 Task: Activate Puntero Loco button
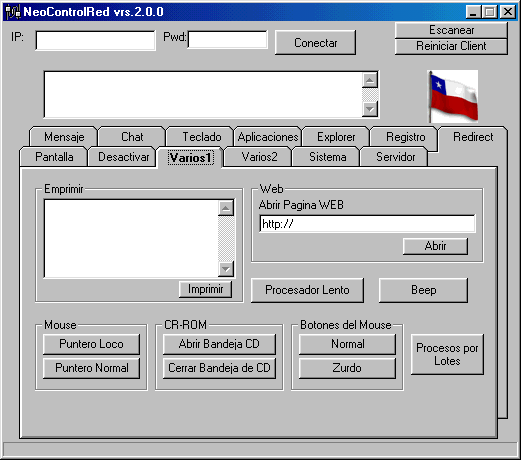click(91, 344)
